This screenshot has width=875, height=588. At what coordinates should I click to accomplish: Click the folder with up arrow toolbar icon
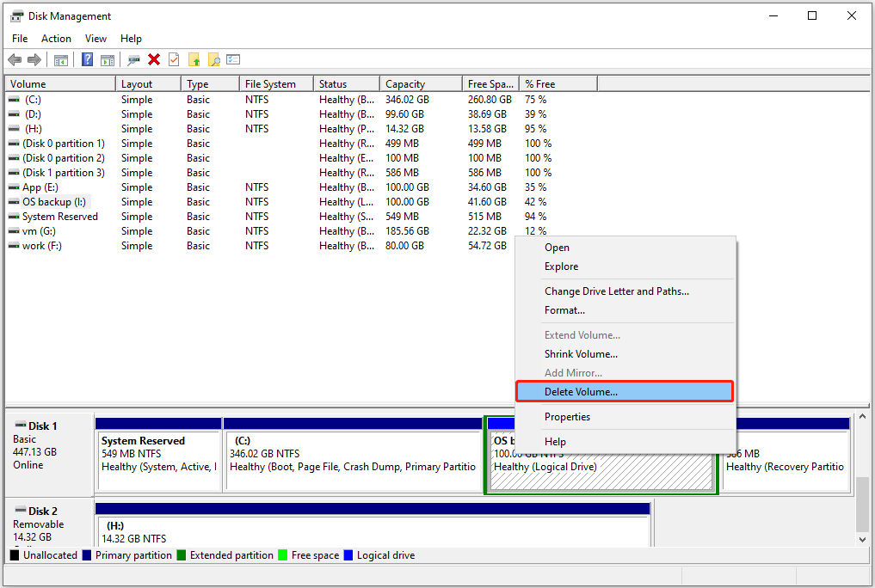click(194, 59)
